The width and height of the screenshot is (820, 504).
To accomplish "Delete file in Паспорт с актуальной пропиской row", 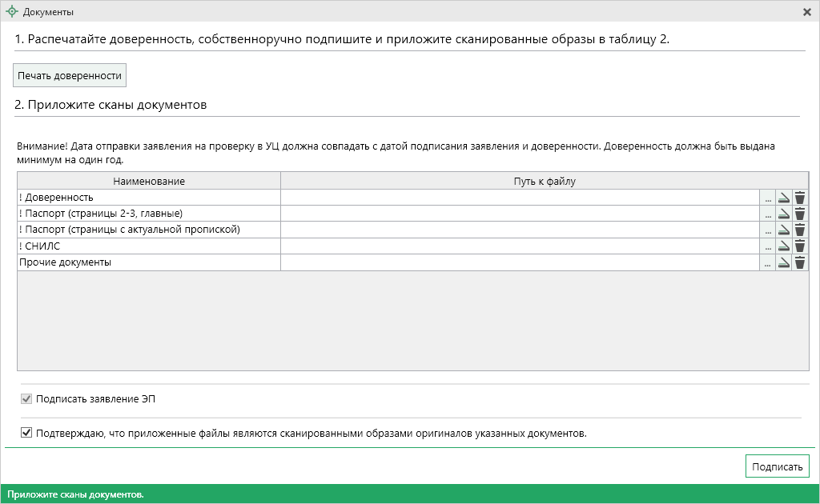I will [x=800, y=230].
